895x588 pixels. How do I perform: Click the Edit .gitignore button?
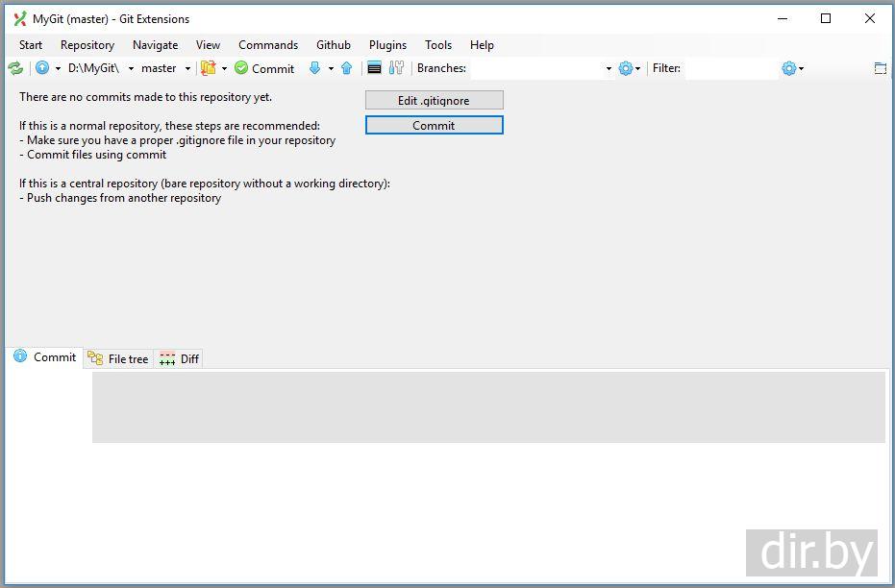tap(435, 100)
